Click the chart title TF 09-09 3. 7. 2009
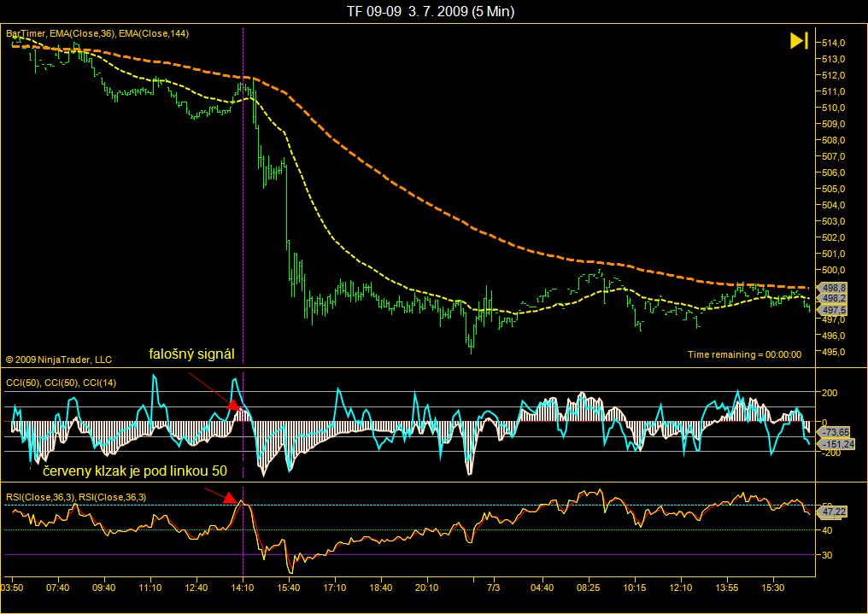 430,11
